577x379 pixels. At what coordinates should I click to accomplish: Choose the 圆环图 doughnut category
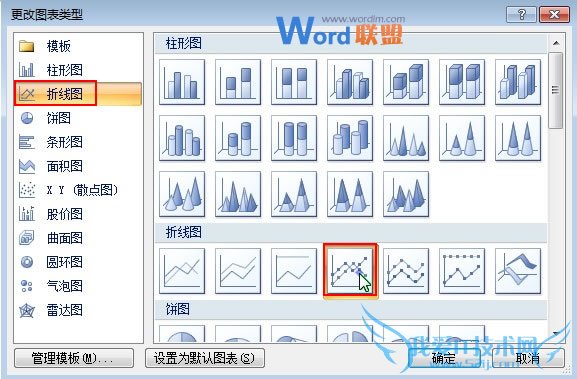point(78,262)
